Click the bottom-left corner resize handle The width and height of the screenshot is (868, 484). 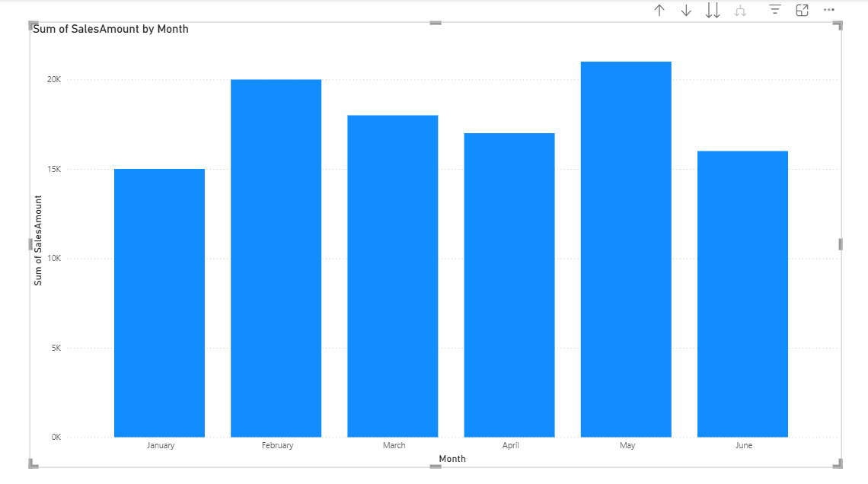(32, 464)
